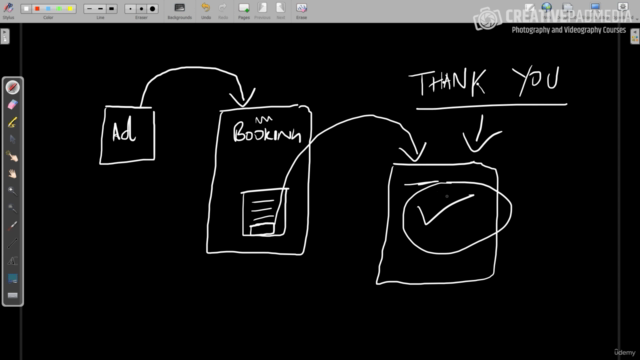
Task: Select the thickest line width option
Action: click(111, 9)
